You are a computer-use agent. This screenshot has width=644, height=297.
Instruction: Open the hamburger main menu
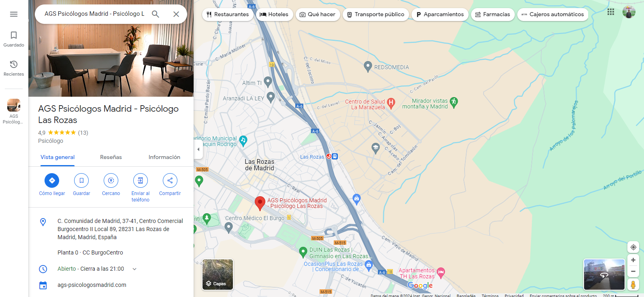click(x=14, y=14)
